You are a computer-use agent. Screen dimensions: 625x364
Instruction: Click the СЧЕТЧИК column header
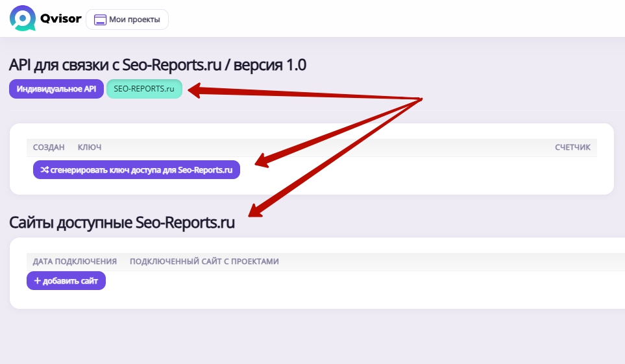(573, 147)
